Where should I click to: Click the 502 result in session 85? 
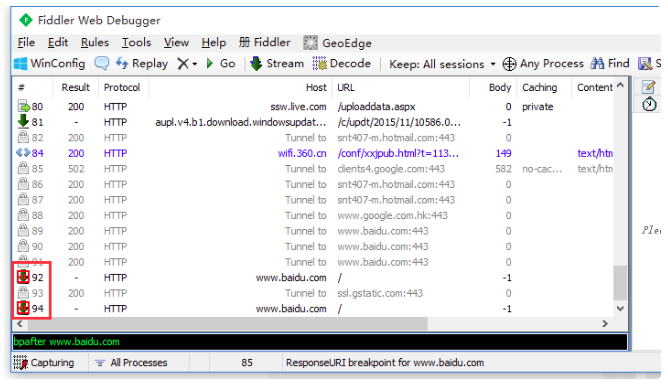click(x=76, y=169)
